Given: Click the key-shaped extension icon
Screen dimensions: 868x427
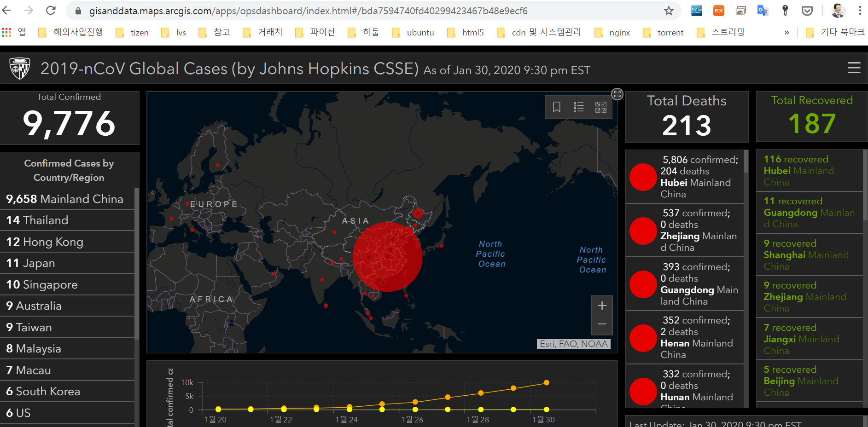Looking at the screenshot, I should pos(785,11).
